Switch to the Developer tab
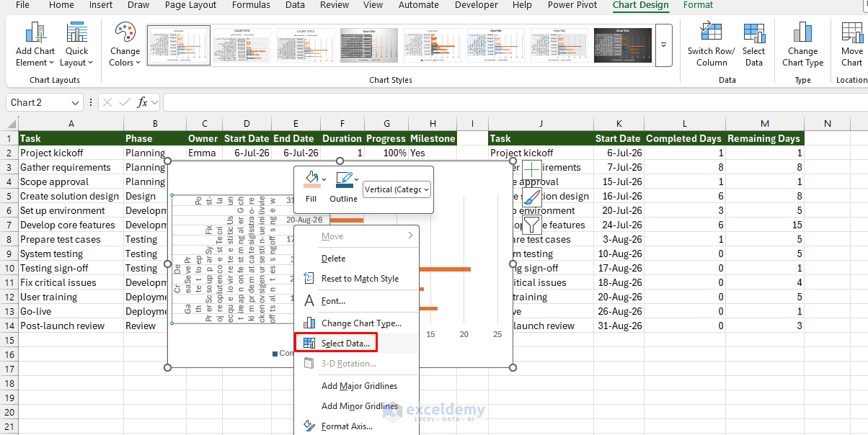This screenshot has height=435, width=868. pos(476,5)
